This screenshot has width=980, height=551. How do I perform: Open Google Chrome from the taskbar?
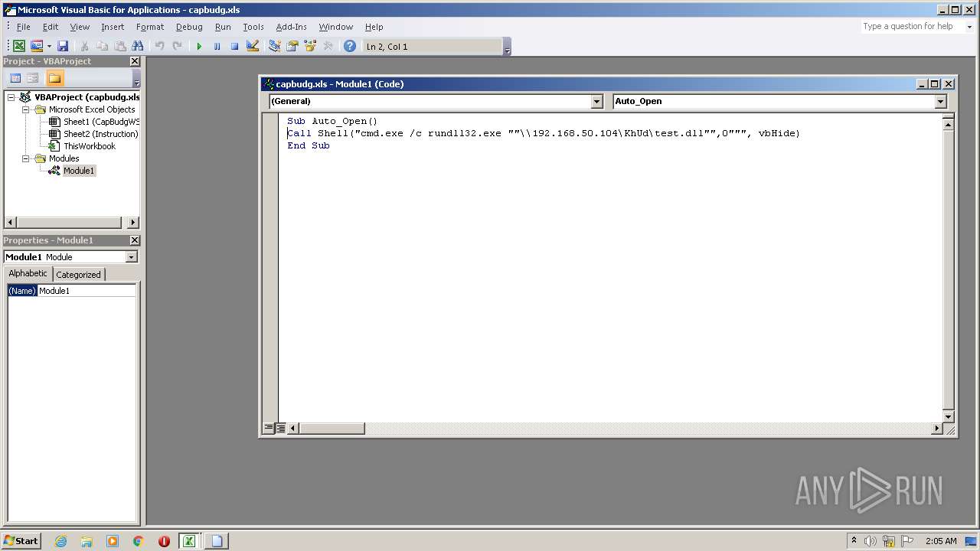pos(138,541)
